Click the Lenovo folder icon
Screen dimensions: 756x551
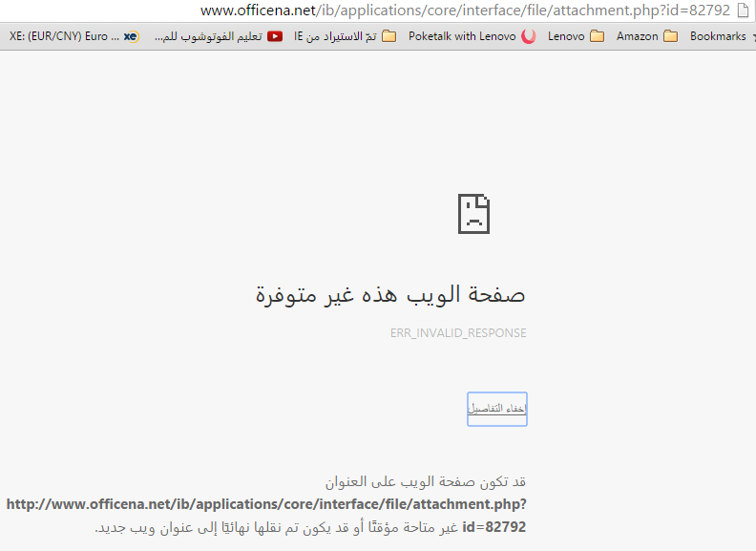pos(597,36)
